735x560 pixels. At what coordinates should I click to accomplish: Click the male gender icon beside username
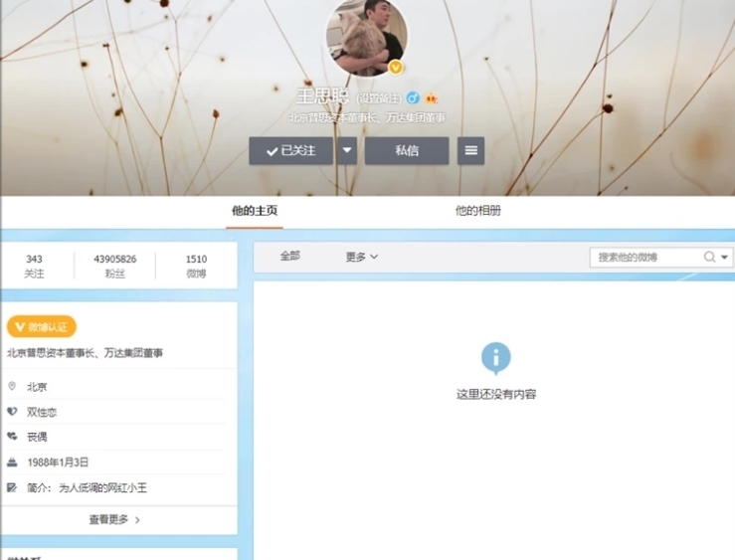point(413,97)
